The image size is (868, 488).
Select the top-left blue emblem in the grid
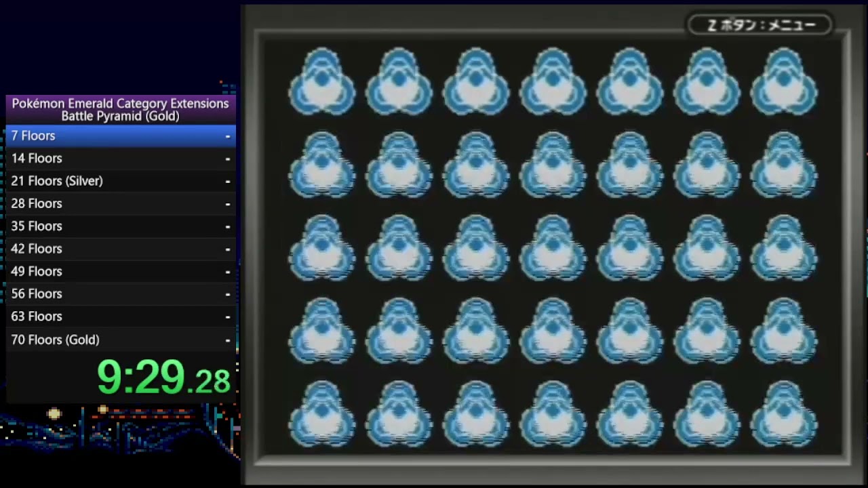pyautogui.click(x=322, y=81)
